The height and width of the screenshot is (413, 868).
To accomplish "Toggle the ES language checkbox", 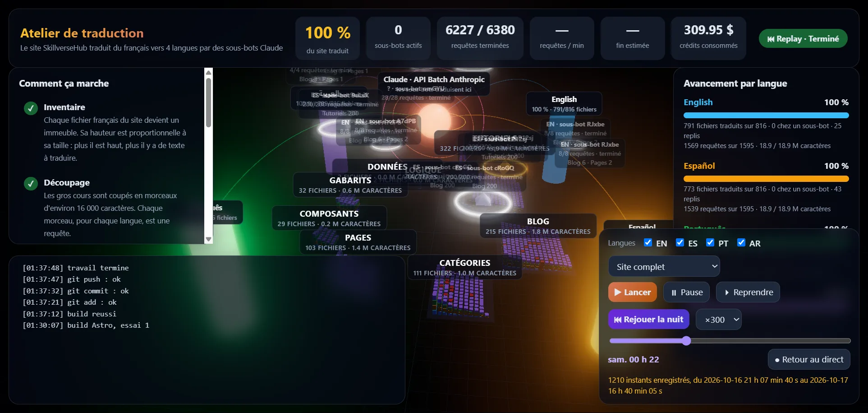I will [x=680, y=243].
